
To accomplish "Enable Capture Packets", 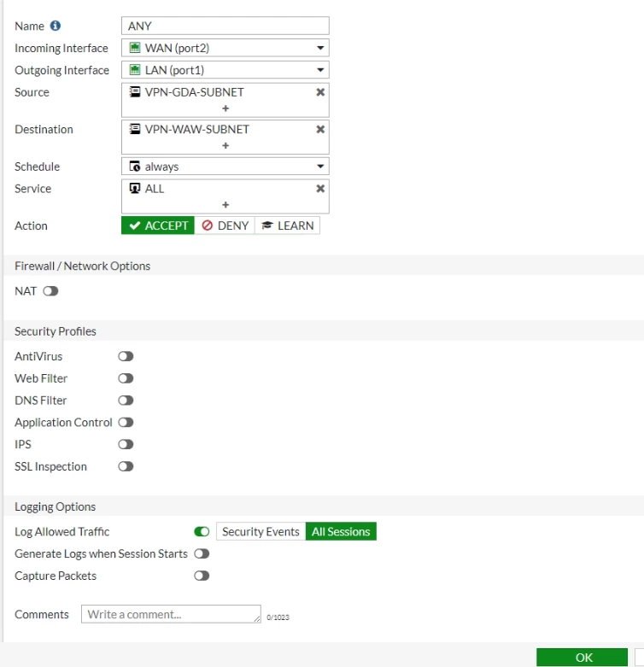I will (202, 576).
